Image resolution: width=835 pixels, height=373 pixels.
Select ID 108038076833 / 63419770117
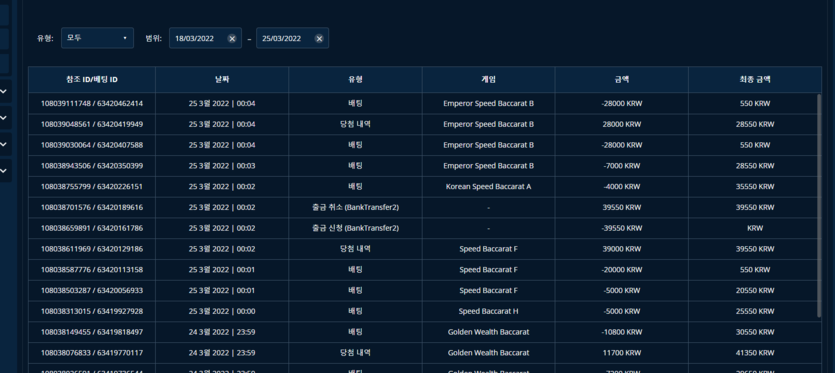click(92, 353)
